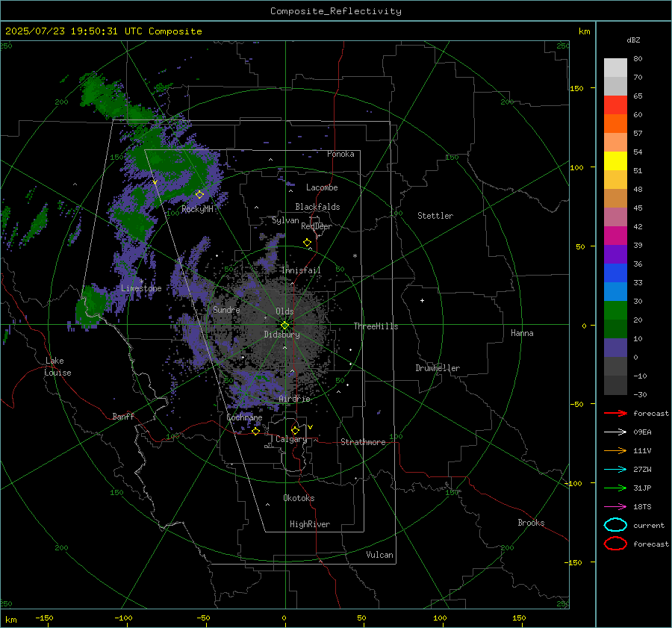Click the green 31JP arrow legend icon
The width and height of the screenshot is (672, 628).
pyautogui.click(x=615, y=488)
